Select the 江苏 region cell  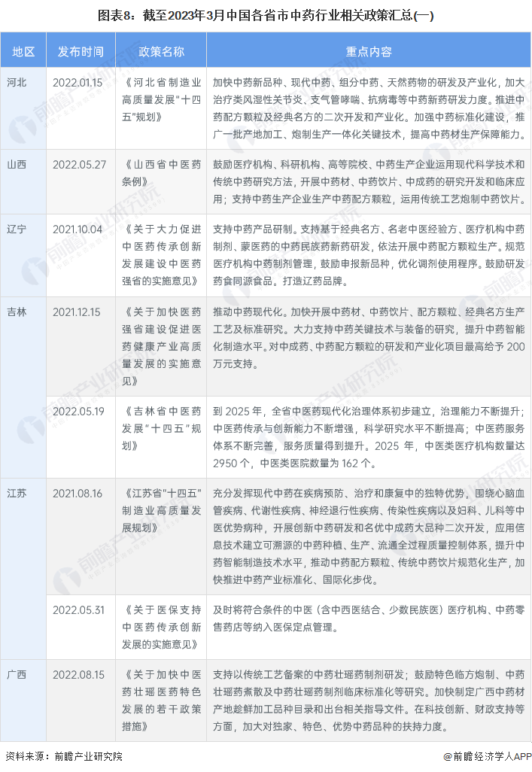(x=17, y=493)
